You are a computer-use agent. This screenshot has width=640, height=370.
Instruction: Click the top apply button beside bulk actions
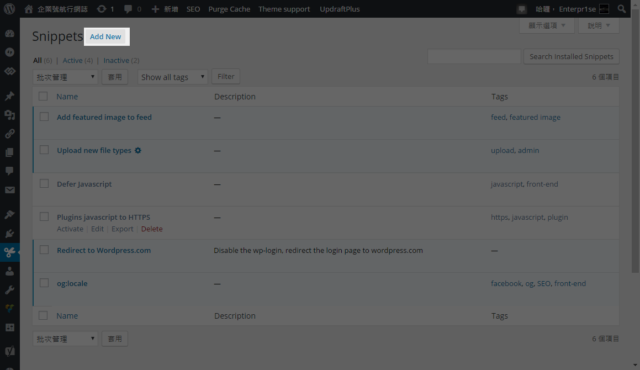115,77
